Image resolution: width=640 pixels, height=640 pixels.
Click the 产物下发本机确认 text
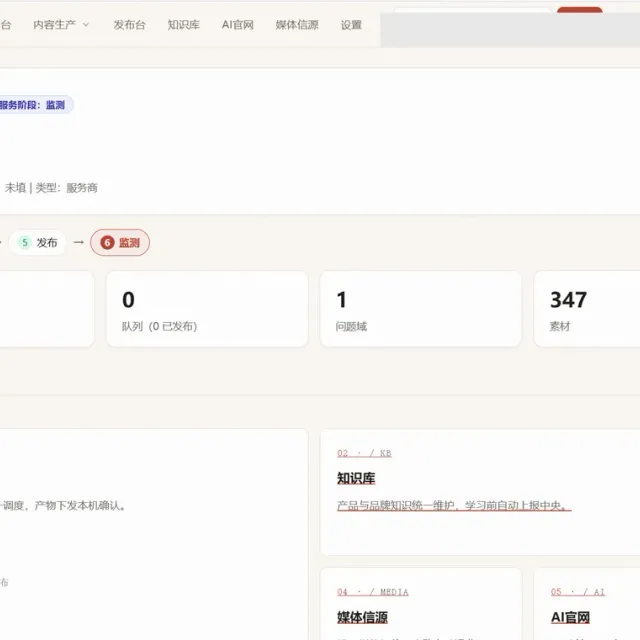pyautogui.click(x=80, y=506)
